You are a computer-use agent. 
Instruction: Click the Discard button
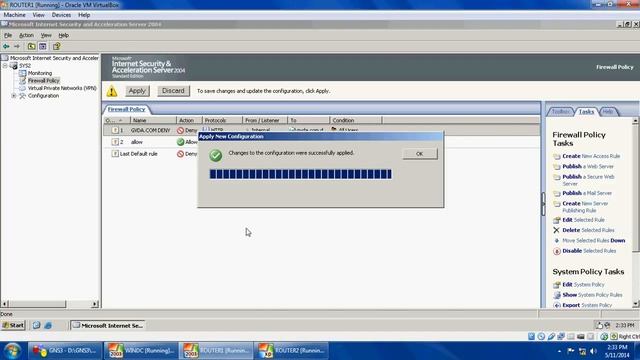click(173, 91)
